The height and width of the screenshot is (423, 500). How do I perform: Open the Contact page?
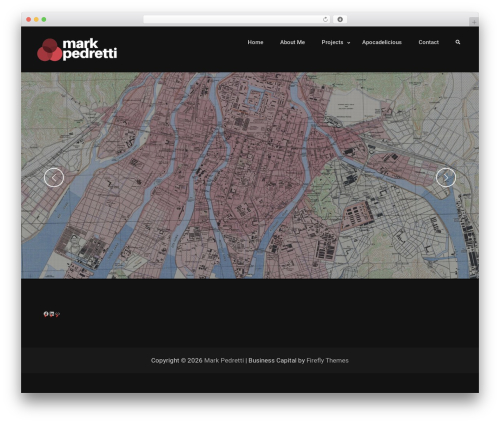click(429, 42)
